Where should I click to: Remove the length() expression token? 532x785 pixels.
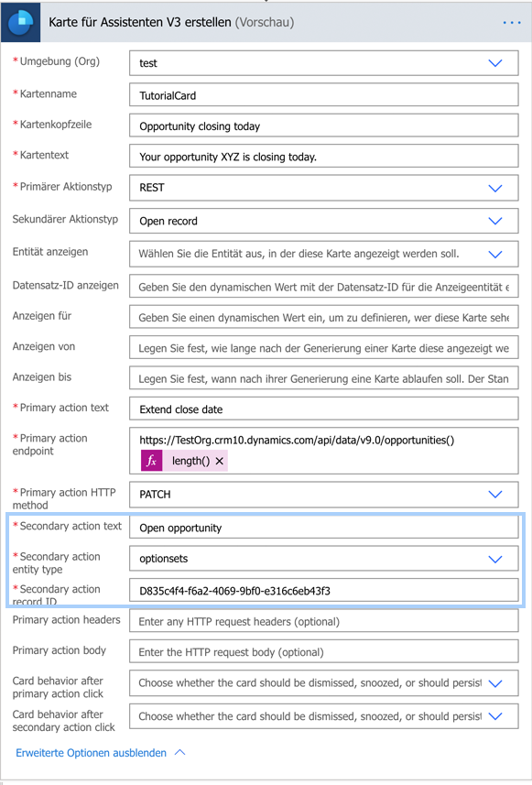(x=219, y=461)
